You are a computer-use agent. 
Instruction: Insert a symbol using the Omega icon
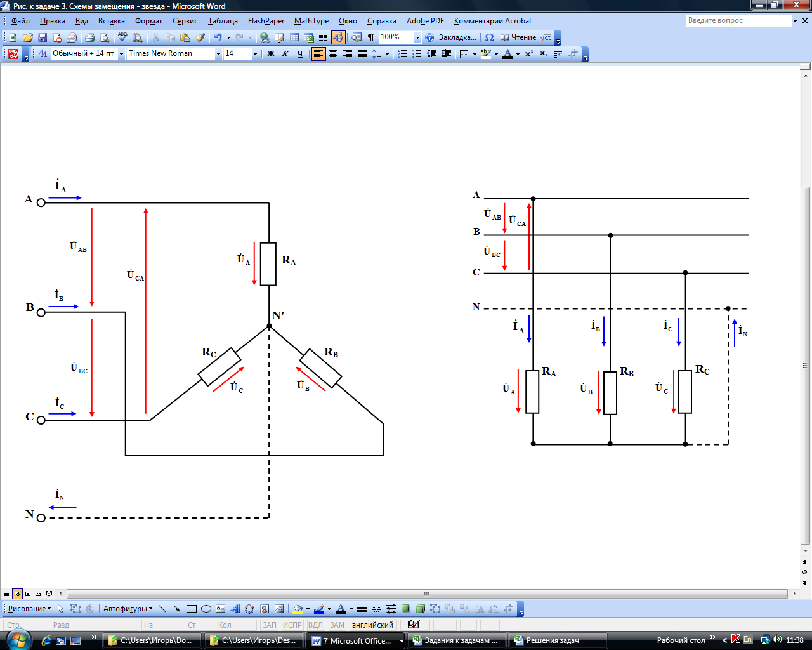click(489, 37)
